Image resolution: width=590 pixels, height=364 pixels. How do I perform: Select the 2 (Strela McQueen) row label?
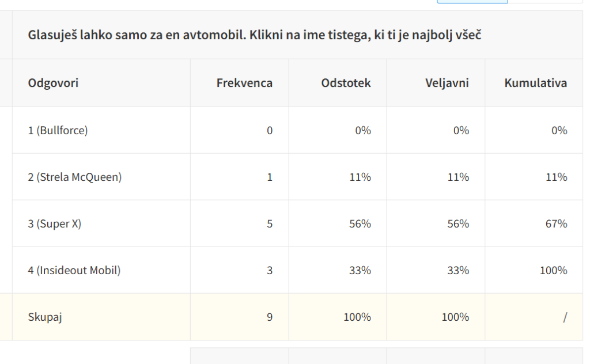(x=75, y=177)
